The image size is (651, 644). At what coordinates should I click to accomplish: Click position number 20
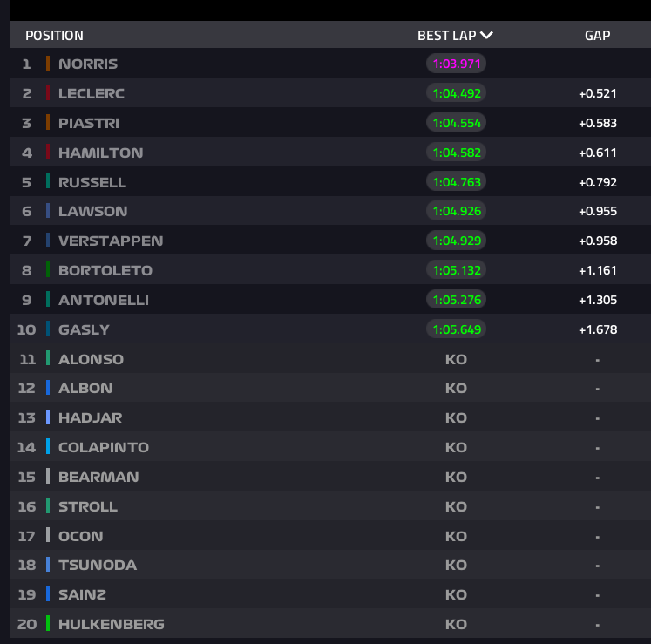[27, 624]
